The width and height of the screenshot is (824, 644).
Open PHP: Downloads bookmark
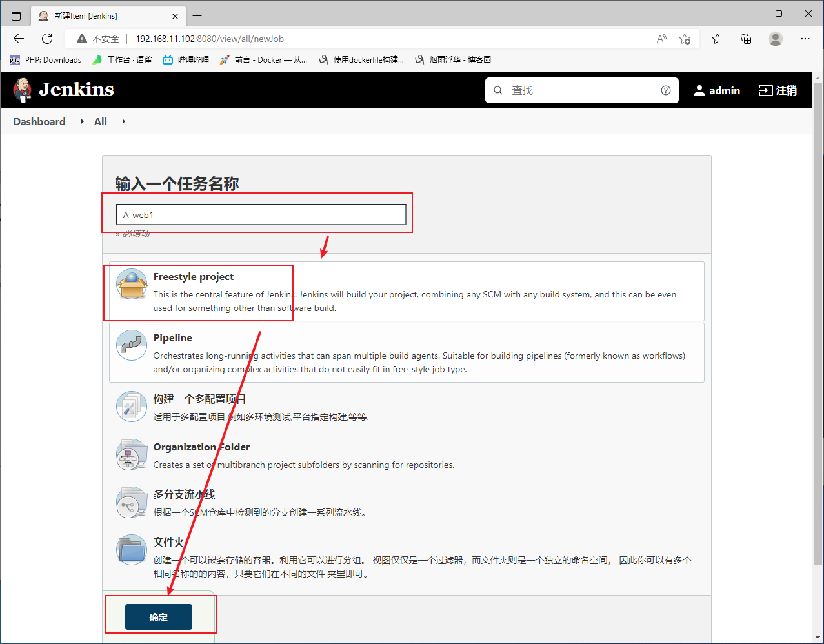[x=45, y=59]
